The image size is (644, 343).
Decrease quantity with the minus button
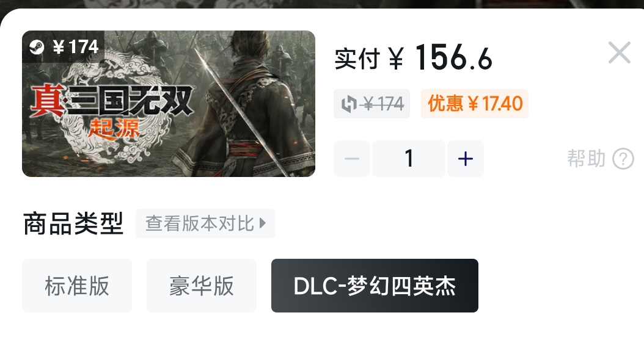point(352,159)
